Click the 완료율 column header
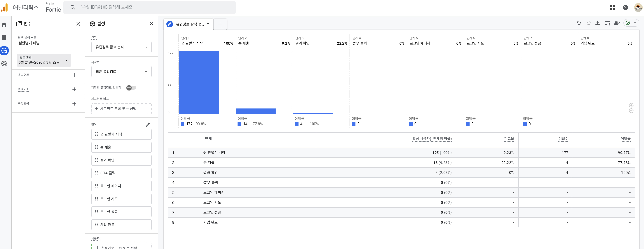This screenshot has height=249, width=644. click(509, 139)
